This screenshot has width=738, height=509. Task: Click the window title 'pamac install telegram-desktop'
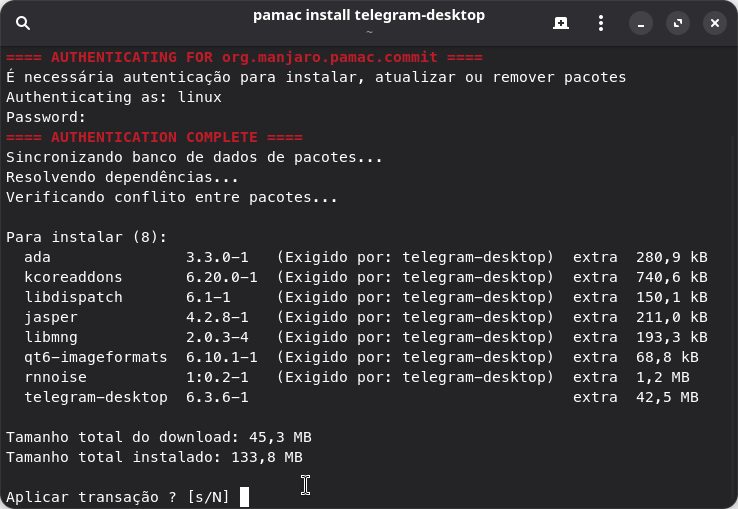[368, 16]
